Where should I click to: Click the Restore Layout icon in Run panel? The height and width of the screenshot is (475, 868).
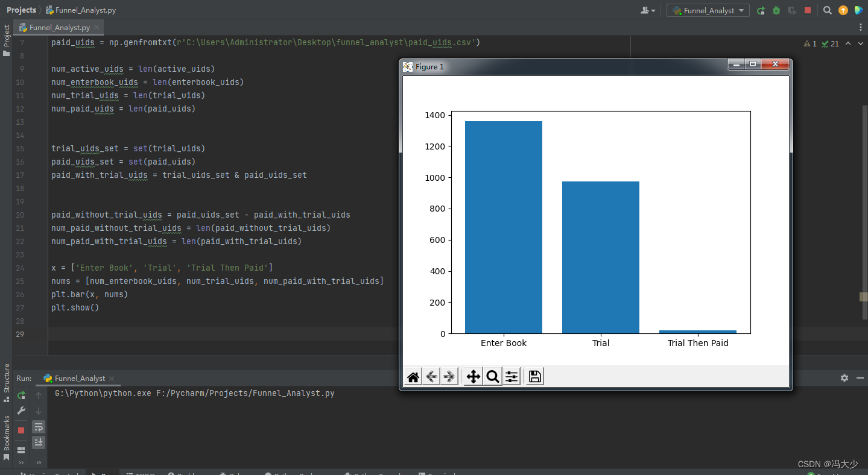(x=21, y=450)
